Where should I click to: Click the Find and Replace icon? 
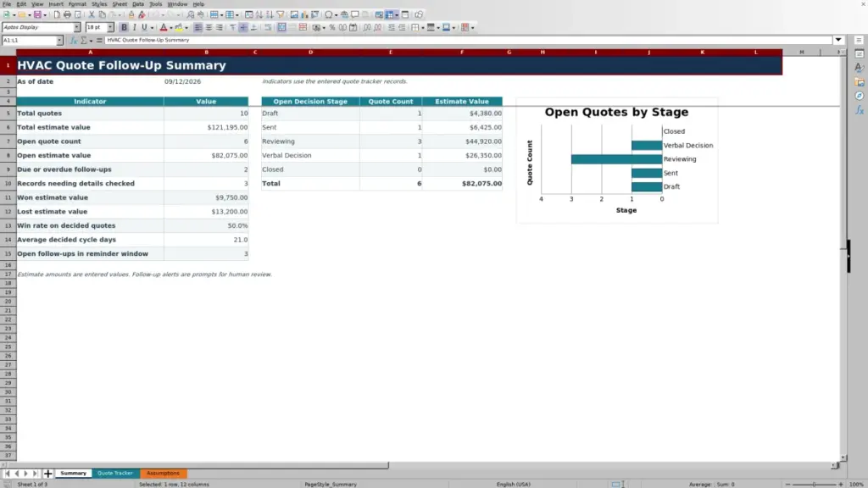point(190,14)
